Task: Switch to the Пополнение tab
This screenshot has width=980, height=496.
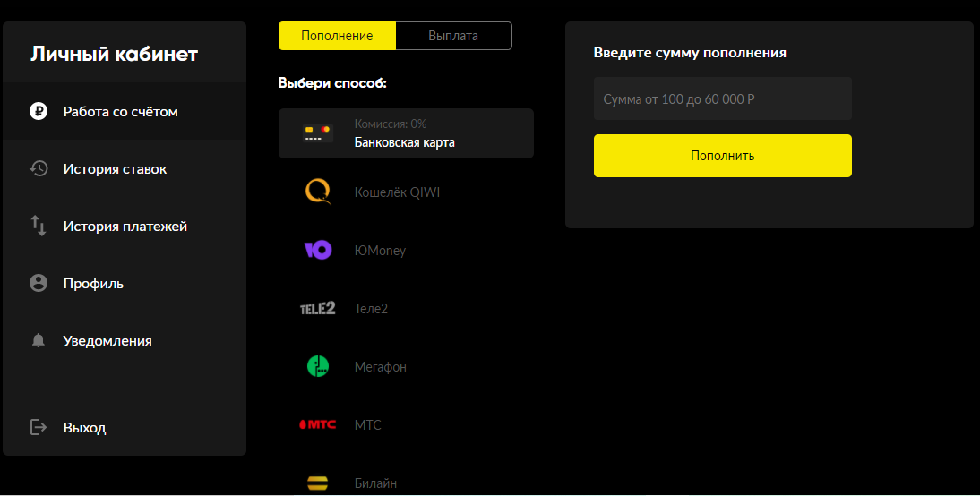Action: pos(337,36)
